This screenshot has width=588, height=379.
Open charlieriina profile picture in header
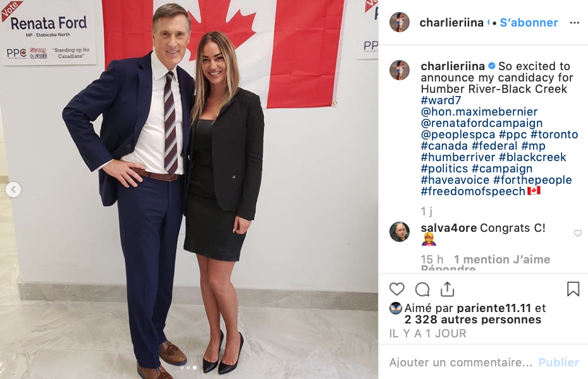[x=400, y=22]
